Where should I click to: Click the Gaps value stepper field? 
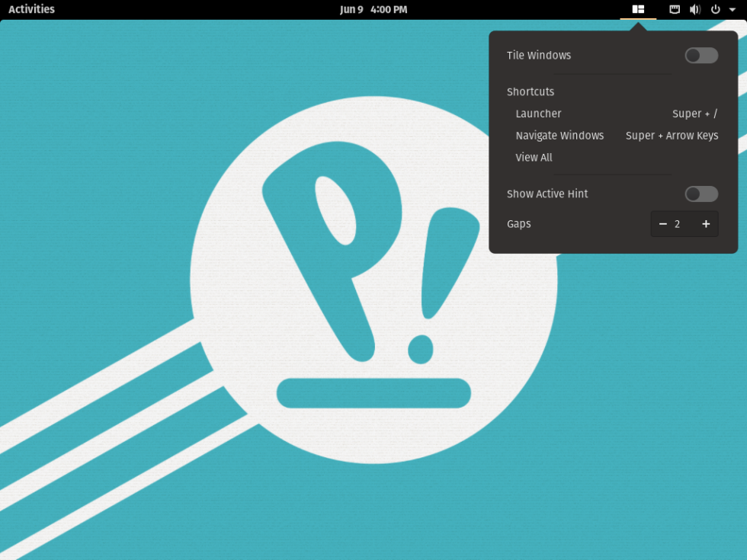pyautogui.click(x=684, y=223)
